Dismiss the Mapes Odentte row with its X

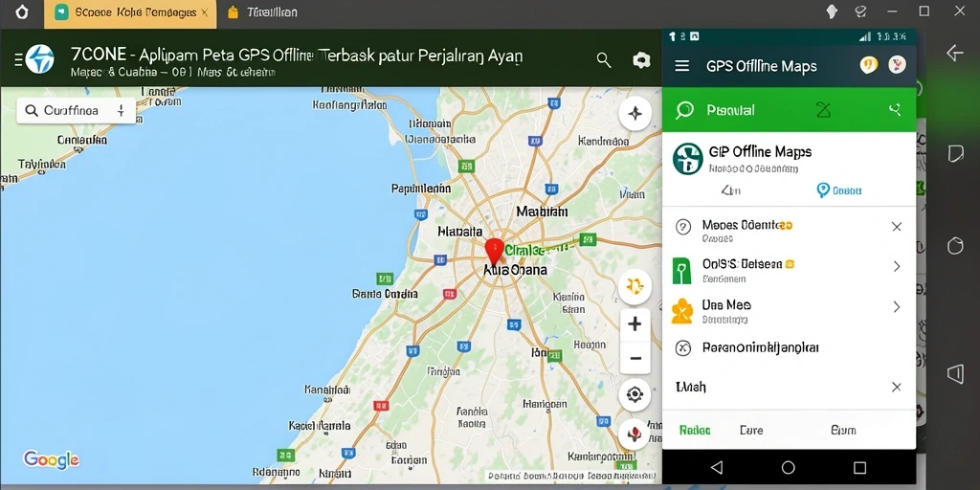tap(896, 227)
